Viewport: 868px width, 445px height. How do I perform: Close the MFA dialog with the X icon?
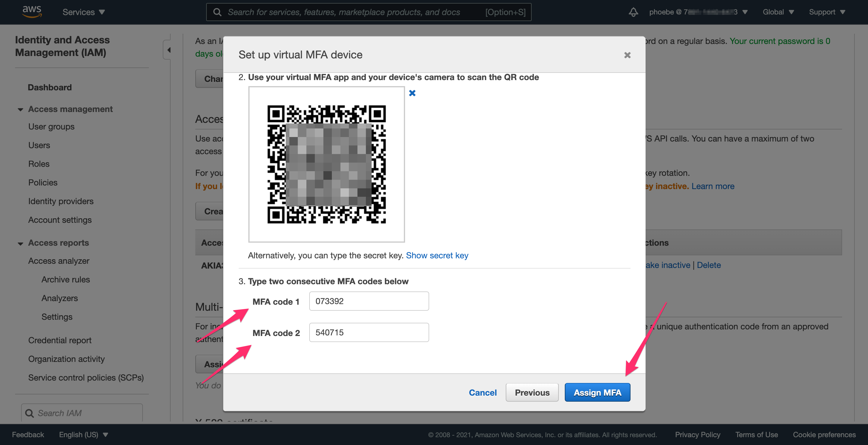point(627,55)
